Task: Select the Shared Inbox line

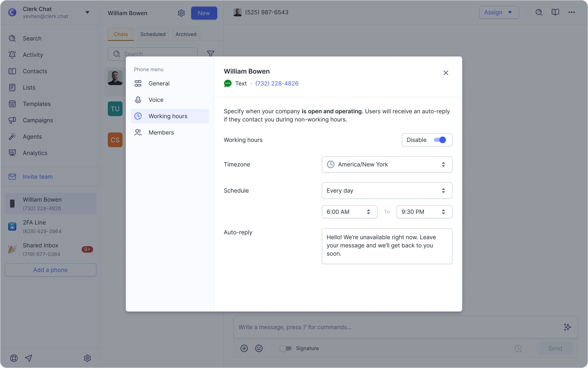Action: 51,249
